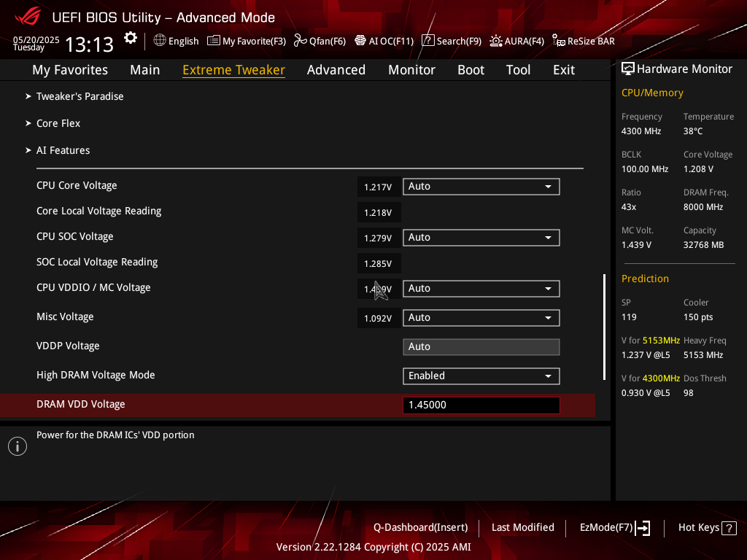Image resolution: width=747 pixels, height=560 pixels.
Task: Open the CPU Core Voltage dropdown
Action: coord(481,186)
